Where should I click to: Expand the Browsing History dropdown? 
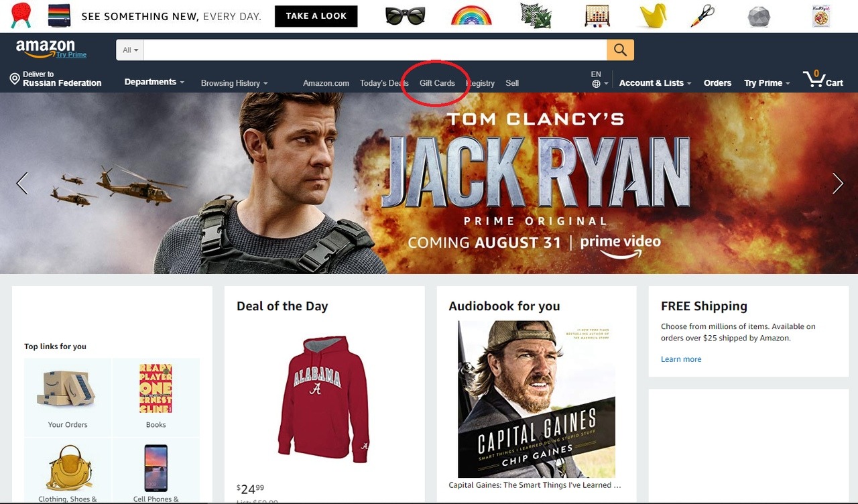point(234,83)
